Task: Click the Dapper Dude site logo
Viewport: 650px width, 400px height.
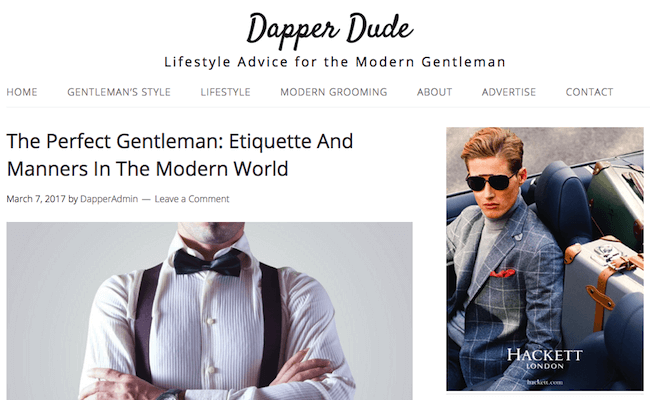Action: [330, 29]
